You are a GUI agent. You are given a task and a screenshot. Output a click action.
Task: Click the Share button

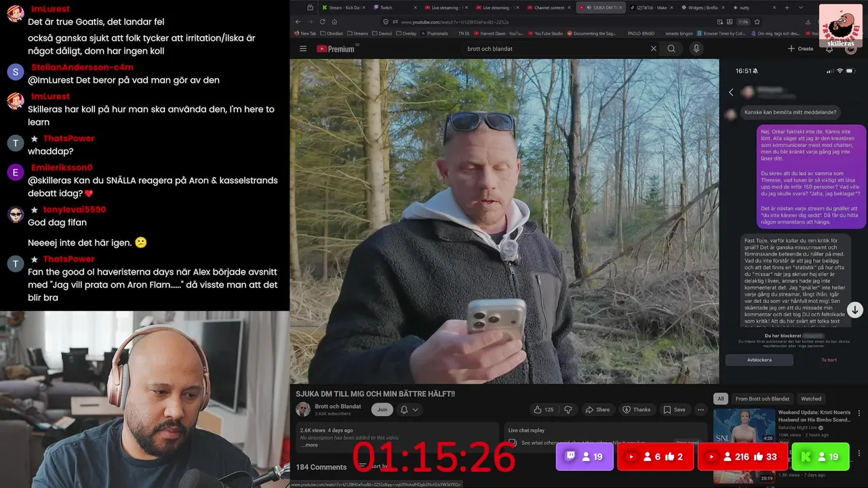(x=597, y=409)
